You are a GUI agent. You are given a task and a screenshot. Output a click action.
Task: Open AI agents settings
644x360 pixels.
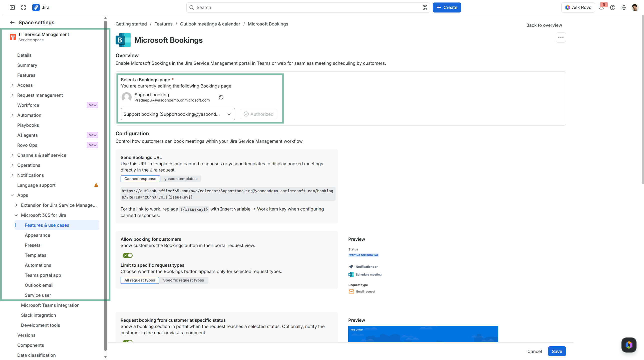click(x=28, y=135)
